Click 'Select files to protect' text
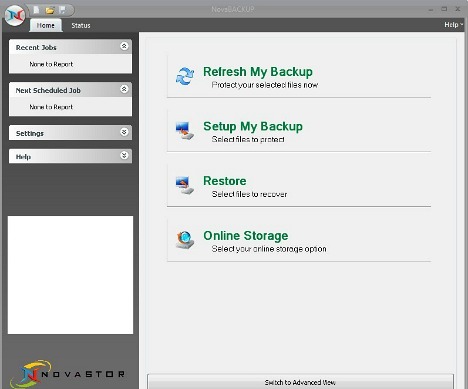This screenshot has height=389, width=468. pos(248,139)
